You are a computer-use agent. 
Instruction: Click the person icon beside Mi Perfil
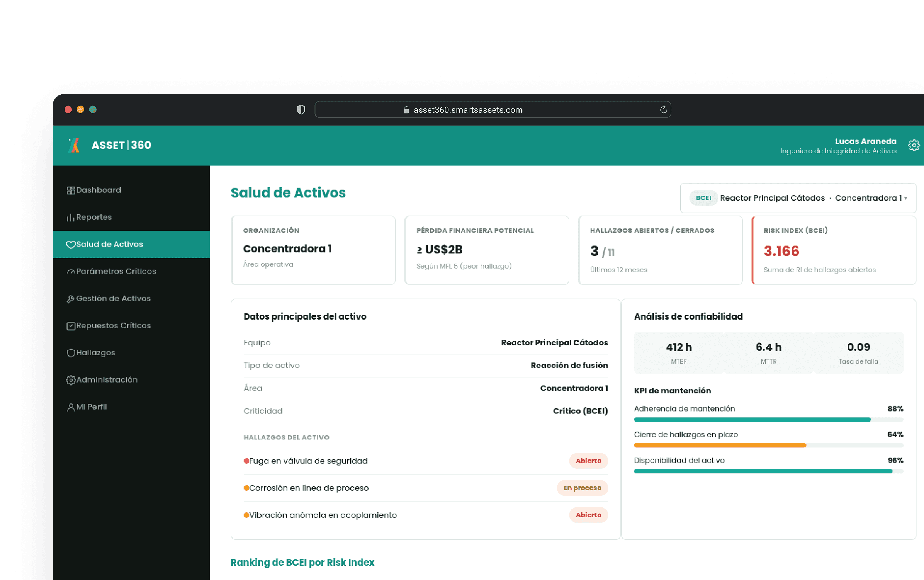[x=71, y=407]
